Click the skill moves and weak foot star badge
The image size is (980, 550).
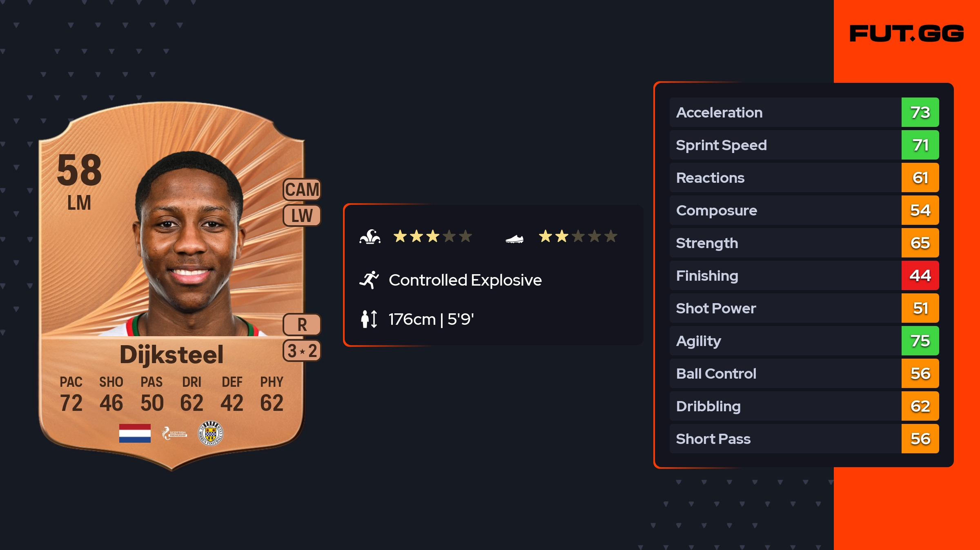click(302, 351)
